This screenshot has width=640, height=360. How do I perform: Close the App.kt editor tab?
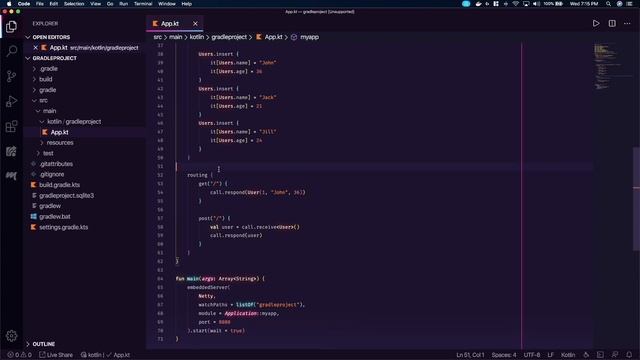click(195, 24)
